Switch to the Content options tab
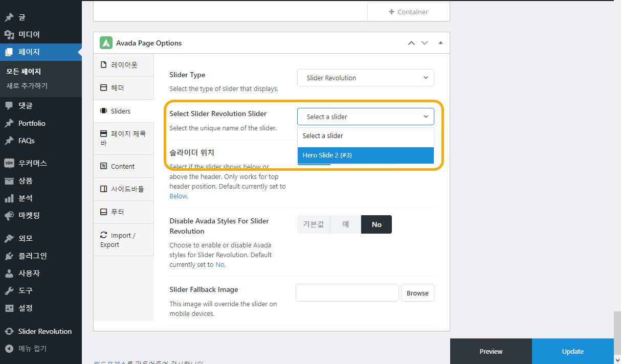The height and width of the screenshot is (364, 621). pyautogui.click(x=124, y=166)
